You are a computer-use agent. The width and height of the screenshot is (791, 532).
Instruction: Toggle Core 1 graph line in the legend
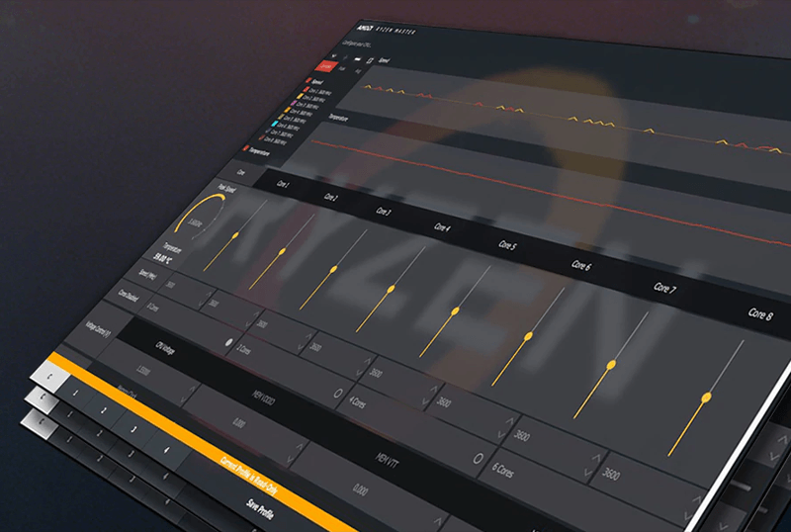pyautogui.click(x=306, y=88)
